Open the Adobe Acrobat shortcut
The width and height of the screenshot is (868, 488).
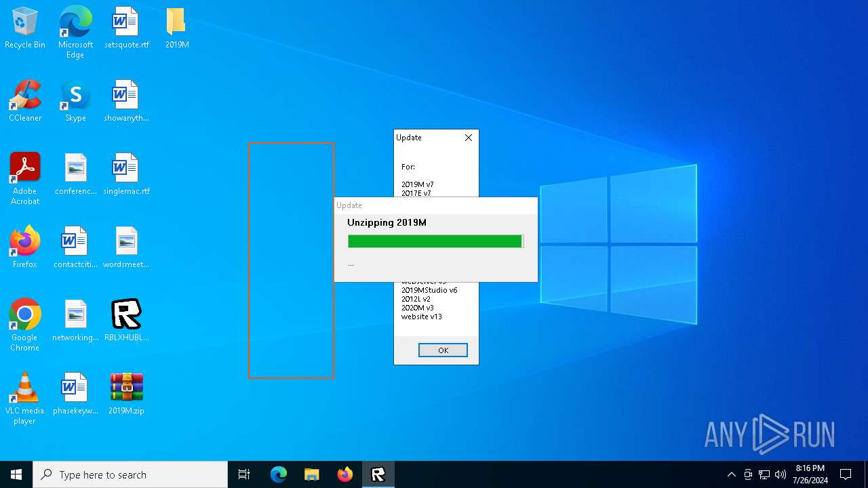coord(25,179)
